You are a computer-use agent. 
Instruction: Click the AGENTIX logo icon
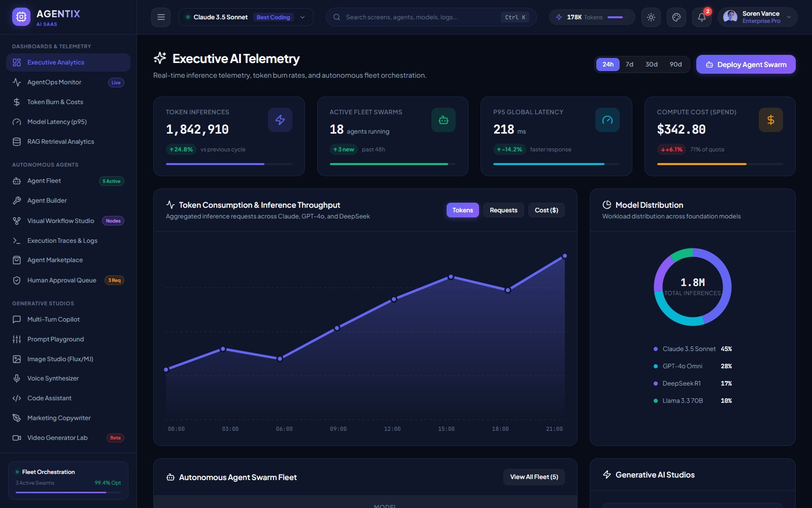point(21,17)
